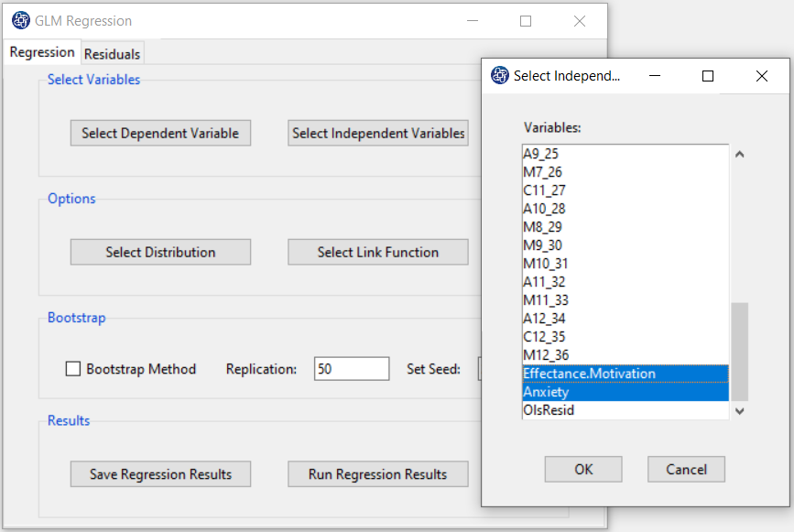Enable the Bootstrap Method checkbox
This screenshot has height=532, width=794.
pos(73,368)
